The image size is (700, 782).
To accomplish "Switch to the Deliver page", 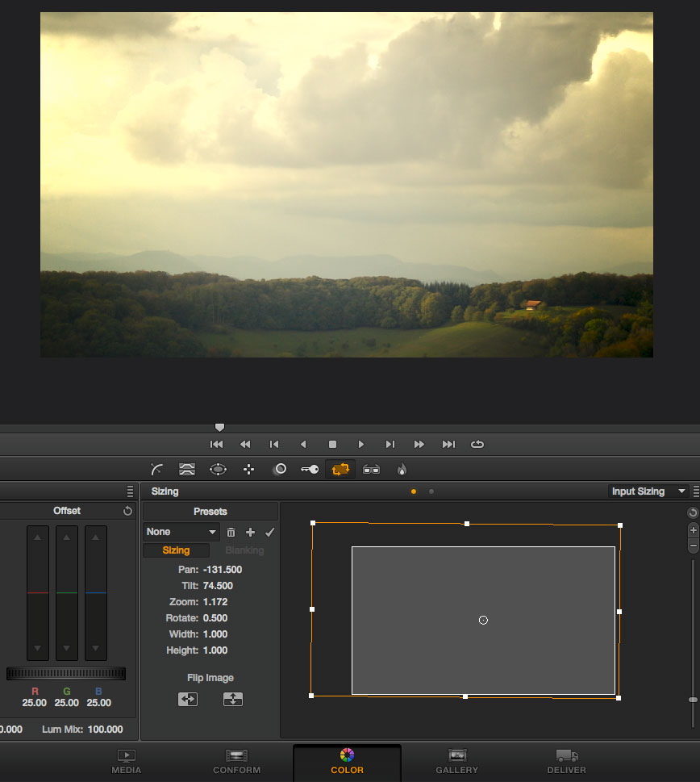I will coord(567,761).
